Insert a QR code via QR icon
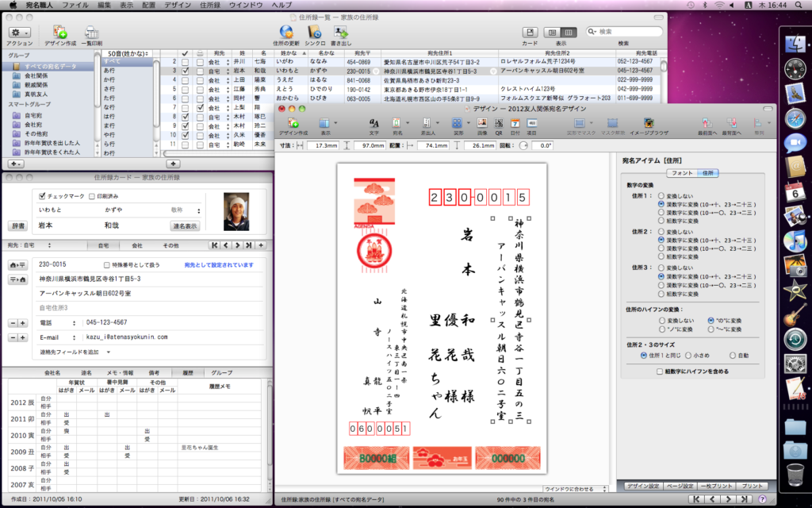The height and width of the screenshot is (508, 812). pyautogui.click(x=499, y=124)
